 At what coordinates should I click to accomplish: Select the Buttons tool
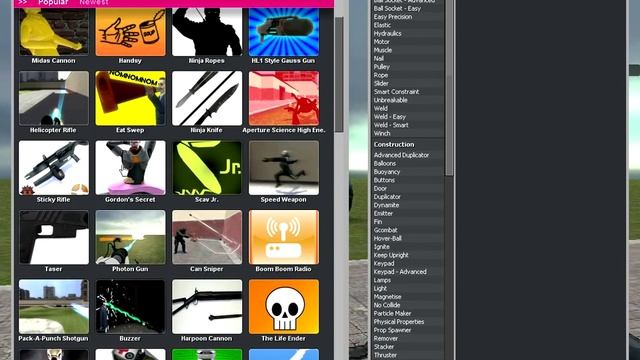(x=384, y=180)
